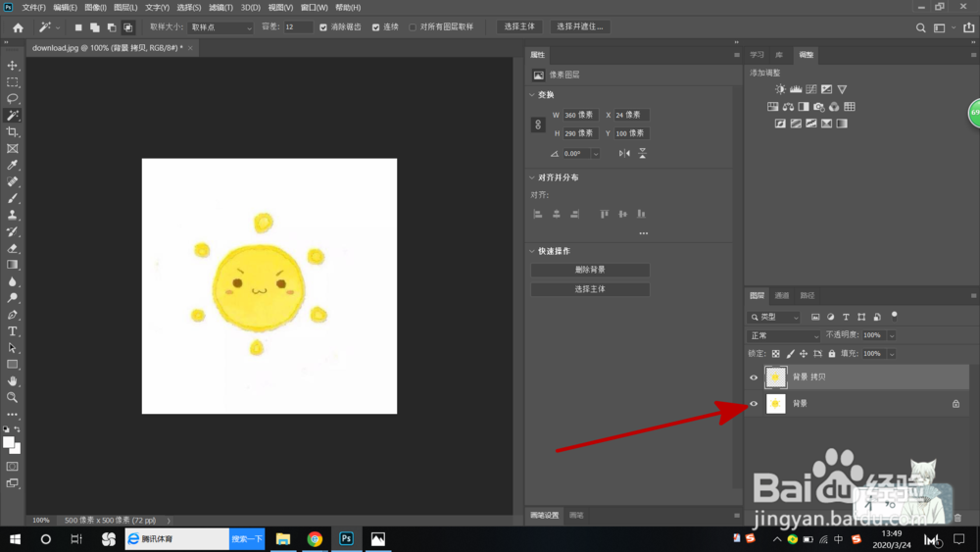Open Chrome from the taskbar
The width and height of the screenshot is (980, 552).
pos(315,539)
